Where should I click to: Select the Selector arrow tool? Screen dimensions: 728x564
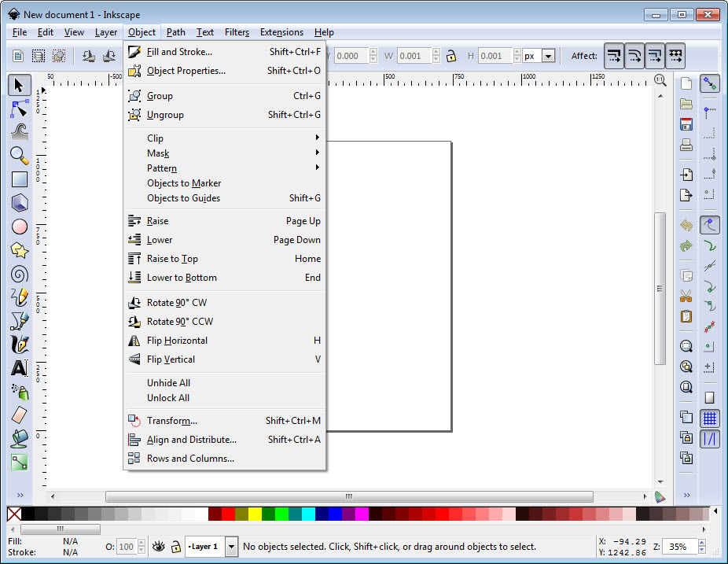(x=19, y=86)
